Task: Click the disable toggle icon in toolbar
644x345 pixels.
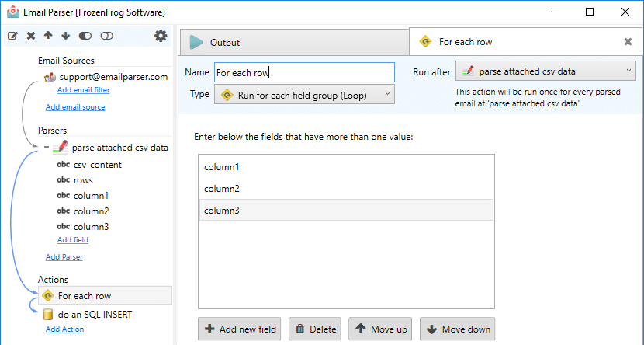Action: 106,36
